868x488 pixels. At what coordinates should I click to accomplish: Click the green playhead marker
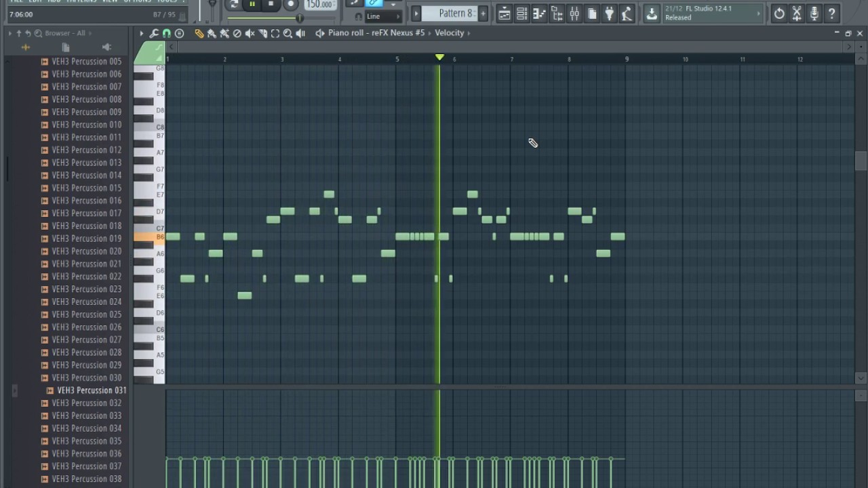pos(439,58)
